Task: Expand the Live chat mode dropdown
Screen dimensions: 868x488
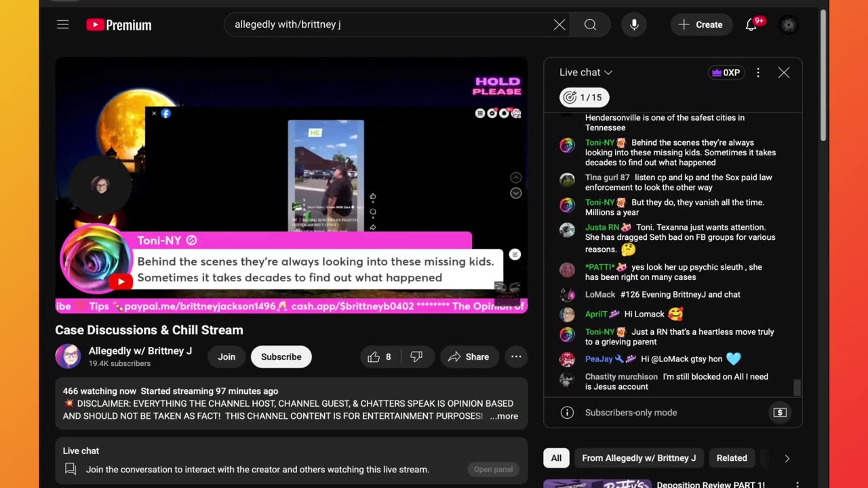Action: click(x=586, y=73)
